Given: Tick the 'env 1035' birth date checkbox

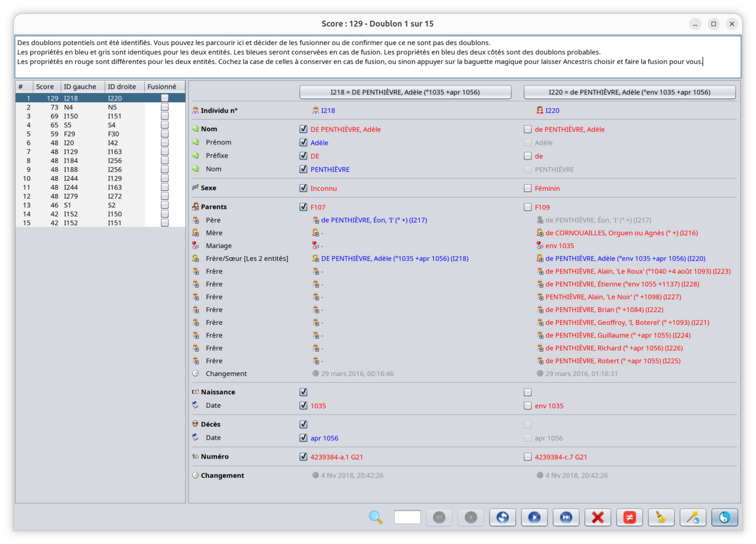Looking at the screenshot, I should click(528, 406).
